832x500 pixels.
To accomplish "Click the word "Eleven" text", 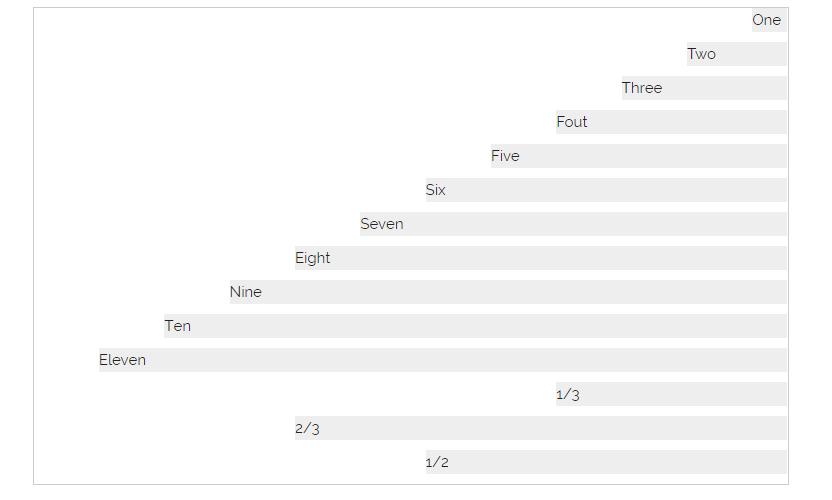I will [x=122, y=360].
